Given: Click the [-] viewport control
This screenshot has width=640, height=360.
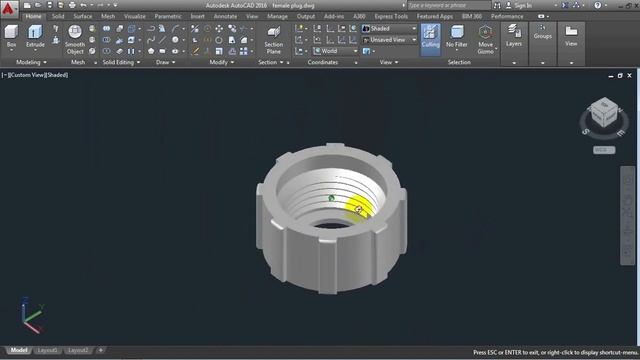Looking at the screenshot, I should point(4,75).
